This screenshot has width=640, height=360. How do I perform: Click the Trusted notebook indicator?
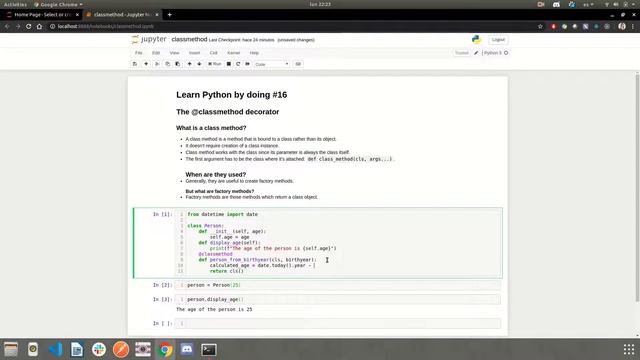coord(462,53)
